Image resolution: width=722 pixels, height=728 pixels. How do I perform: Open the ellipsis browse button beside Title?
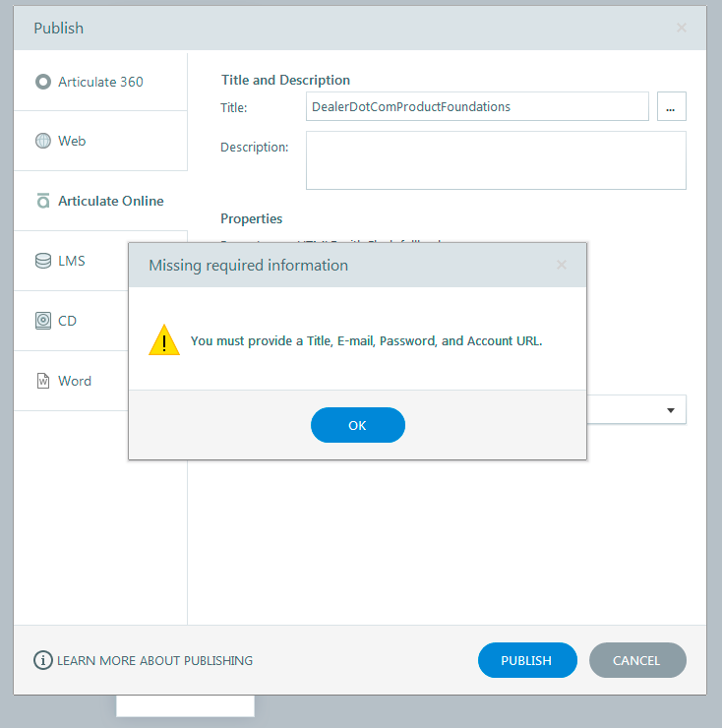[671, 107]
